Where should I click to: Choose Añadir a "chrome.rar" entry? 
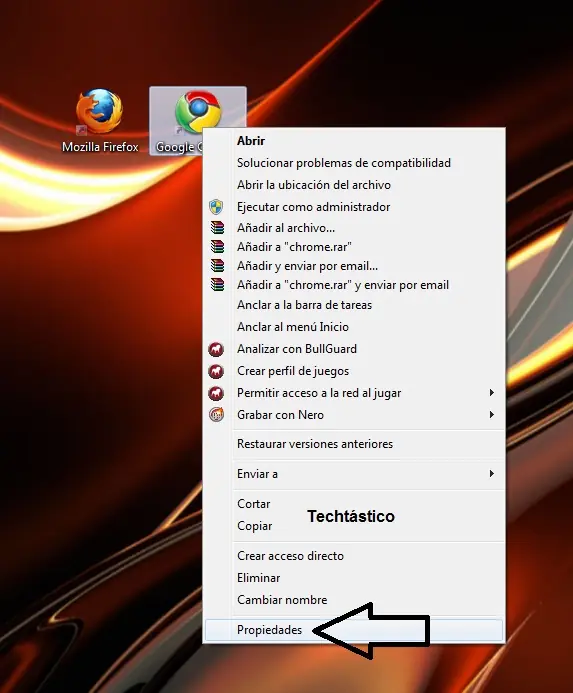[354, 247]
